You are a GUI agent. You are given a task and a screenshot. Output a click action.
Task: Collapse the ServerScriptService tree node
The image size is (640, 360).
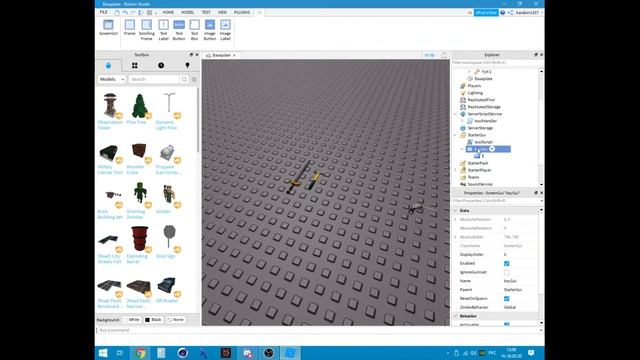[x=456, y=114]
